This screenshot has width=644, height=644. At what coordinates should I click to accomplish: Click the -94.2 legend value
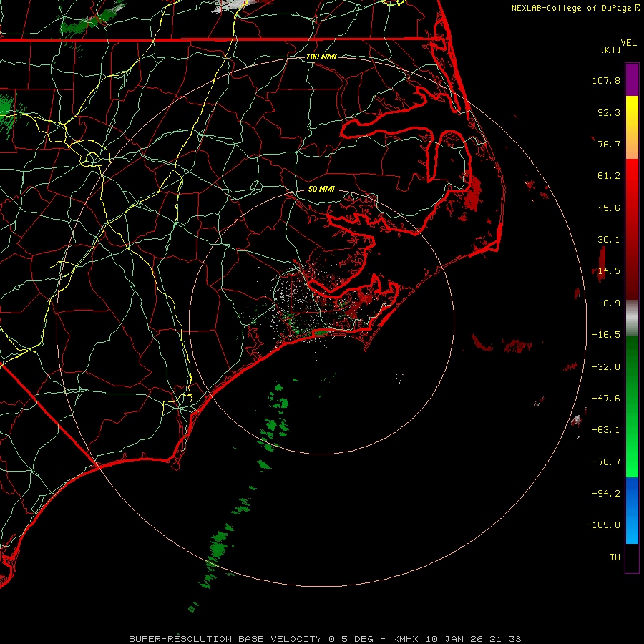coord(606,493)
